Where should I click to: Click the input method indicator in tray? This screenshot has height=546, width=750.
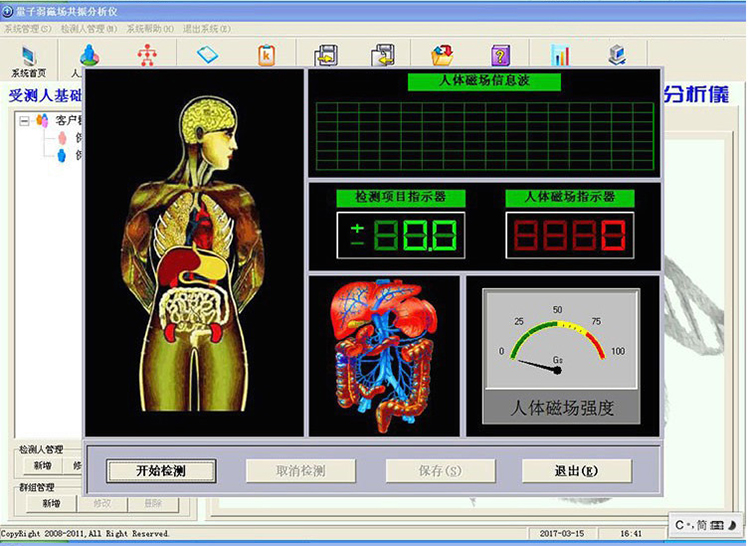[705, 524]
